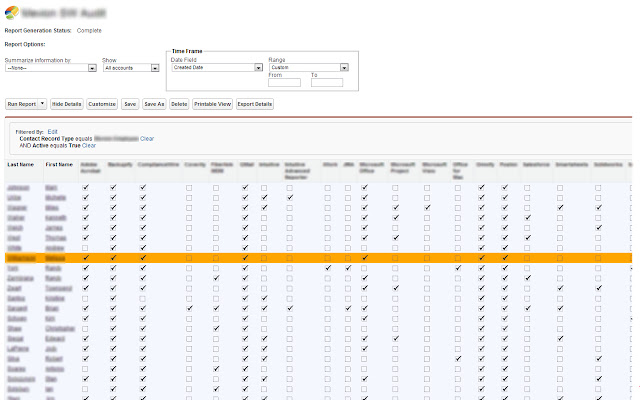Screen dimensions: 640x400
Task: Toggle the first row's Bankruptcy checkbox
Action: coord(113,187)
